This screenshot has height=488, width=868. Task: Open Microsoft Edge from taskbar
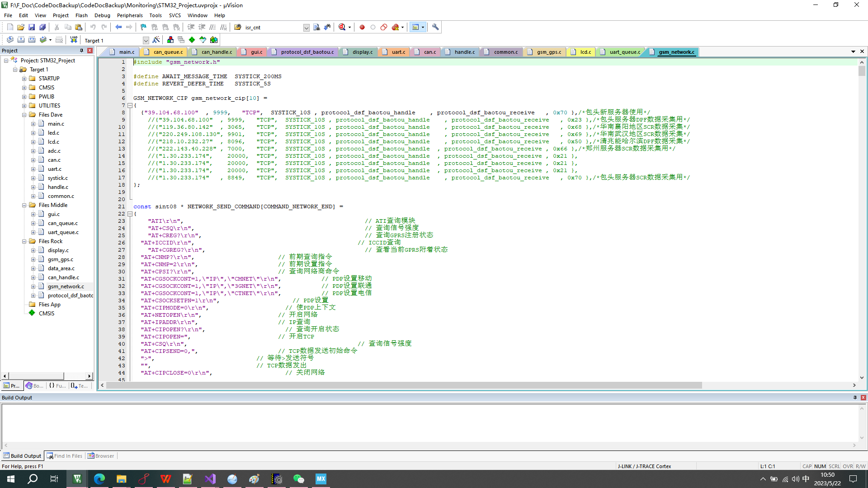click(99, 479)
